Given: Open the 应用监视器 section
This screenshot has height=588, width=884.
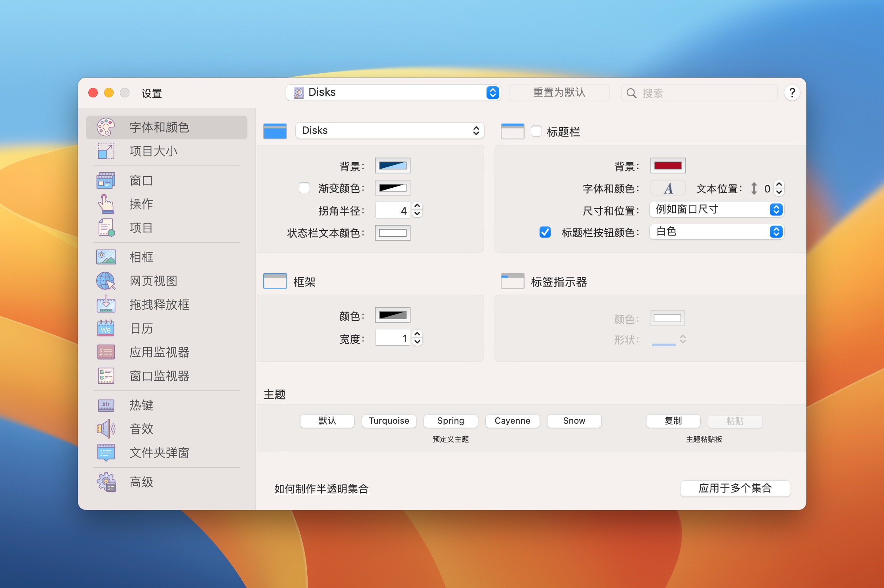Looking at the screenshot, I should [160, 352].
